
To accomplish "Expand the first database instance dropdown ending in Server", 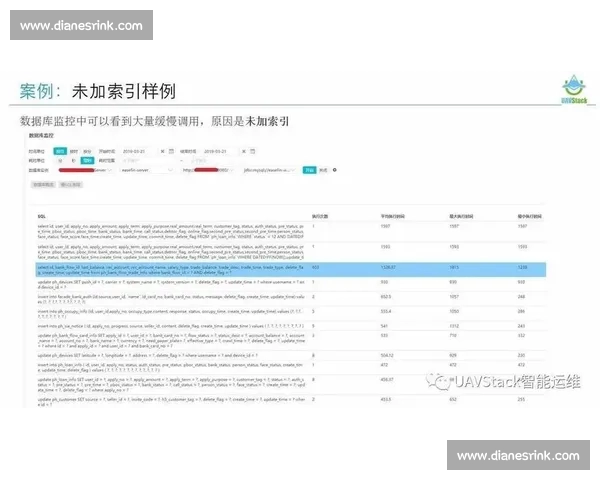I will 85,170.
